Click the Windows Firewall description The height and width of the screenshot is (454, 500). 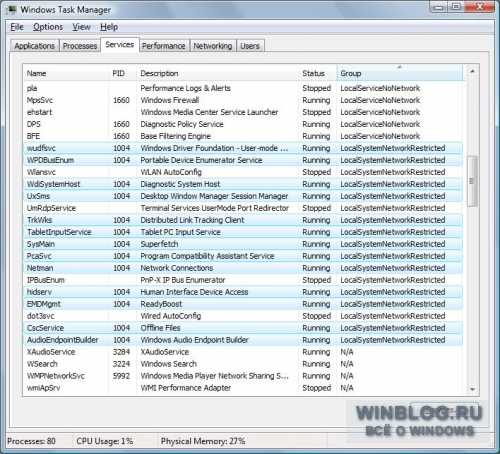coord(170,100)
